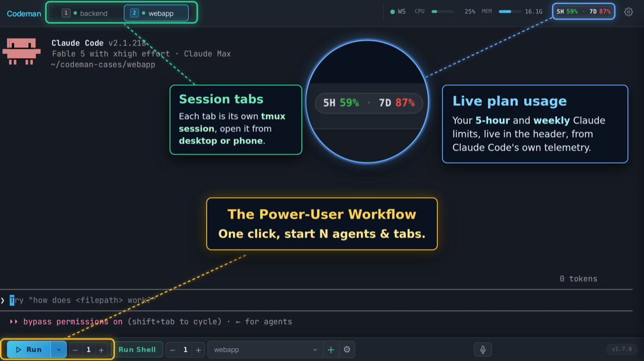Click the microphone voice input icon

tap(483, 350)
